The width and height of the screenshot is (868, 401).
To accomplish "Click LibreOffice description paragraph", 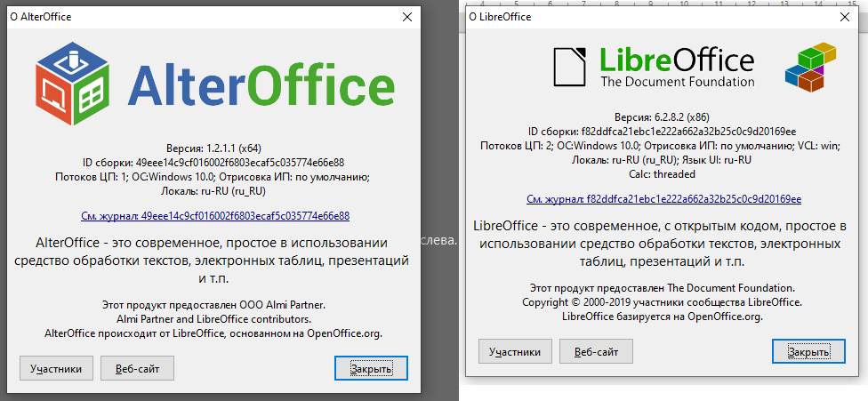I will (661, 244).
